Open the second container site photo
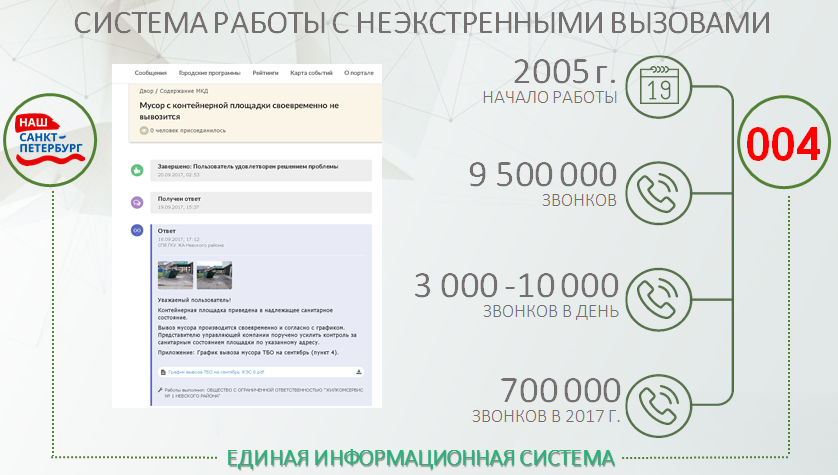The height and width of the screenshot is (475, 838). pos(213,274)
